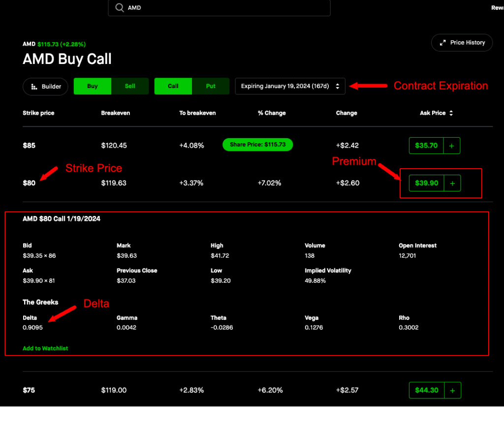This screenshot has width=504, height=425.
Task: Click the +7.02% change value
Action: 269,183
